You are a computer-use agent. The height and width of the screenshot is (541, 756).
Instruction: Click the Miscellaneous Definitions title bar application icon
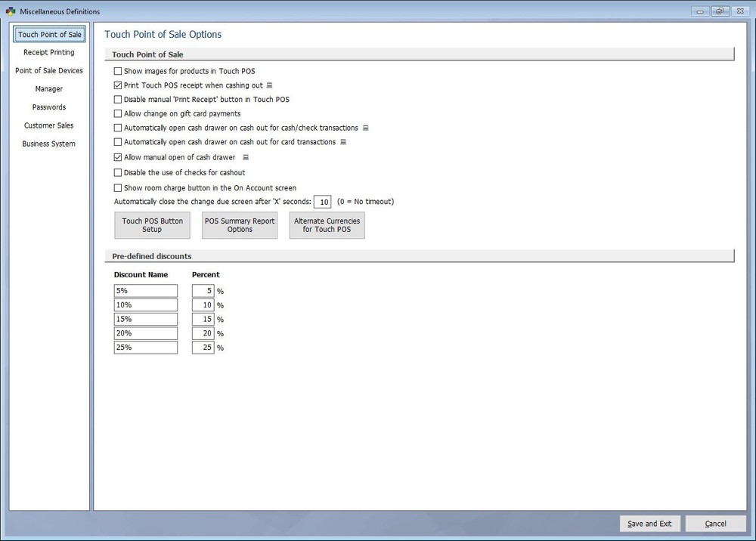point(9,11)
